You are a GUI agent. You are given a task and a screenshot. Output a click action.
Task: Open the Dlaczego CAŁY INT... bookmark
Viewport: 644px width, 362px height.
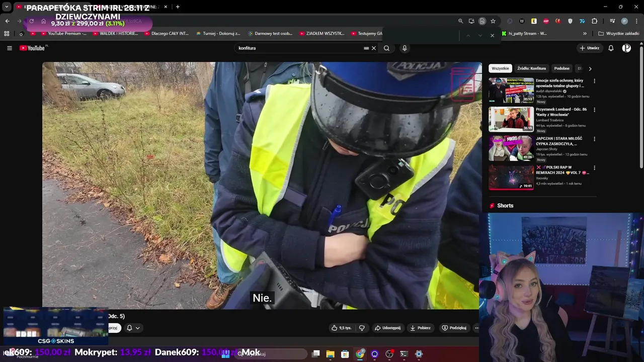[x=167, y=34]
